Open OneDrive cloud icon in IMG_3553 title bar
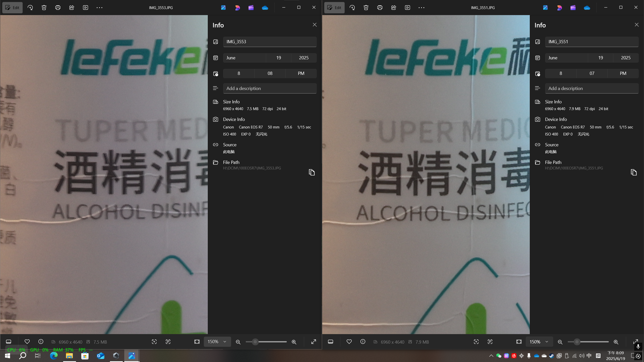 [265, 8]
